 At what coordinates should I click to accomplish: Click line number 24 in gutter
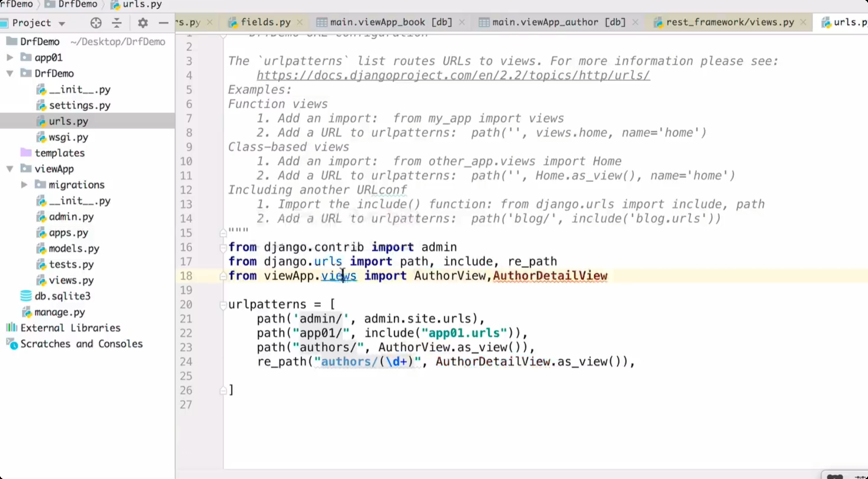(x=186, y=362)
